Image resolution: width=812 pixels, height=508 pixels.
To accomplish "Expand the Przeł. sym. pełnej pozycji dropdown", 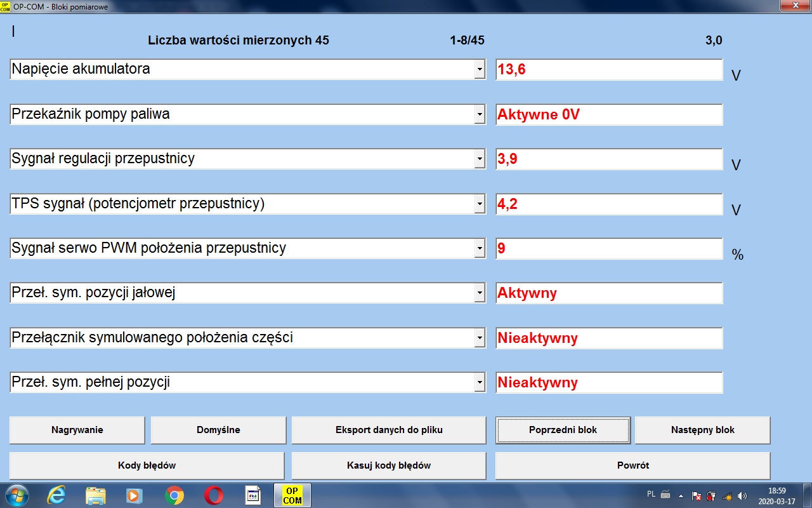I will [x=480, y=383].
